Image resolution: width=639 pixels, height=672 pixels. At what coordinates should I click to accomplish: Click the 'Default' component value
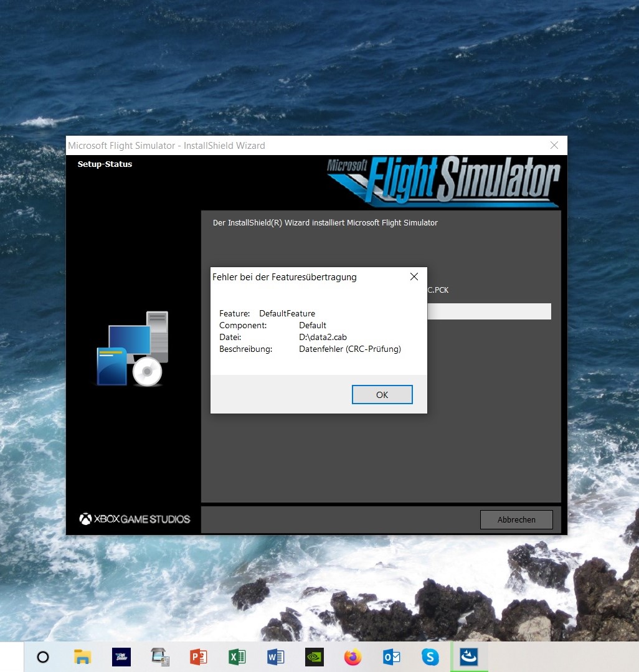coord(313,325)
